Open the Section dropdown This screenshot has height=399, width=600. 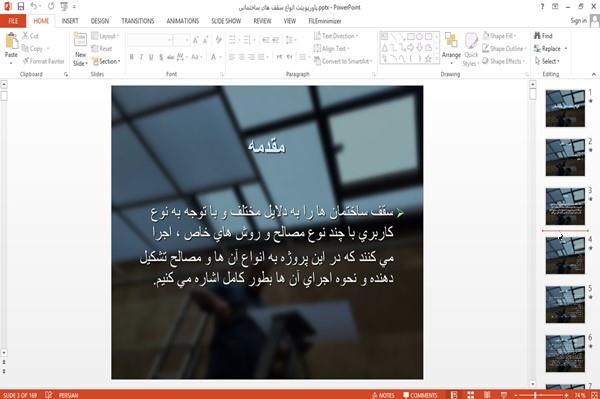(106, 61)
